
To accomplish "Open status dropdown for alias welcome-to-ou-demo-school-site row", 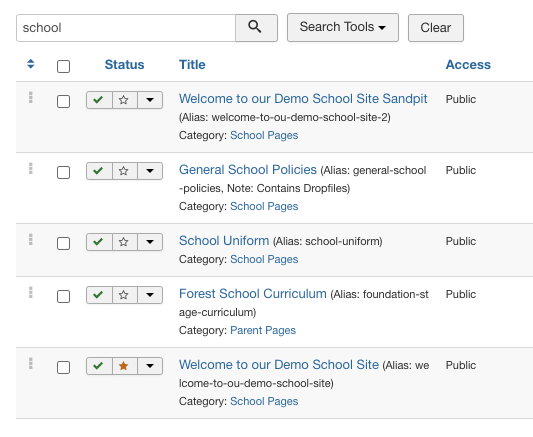I will coord(150,366).
